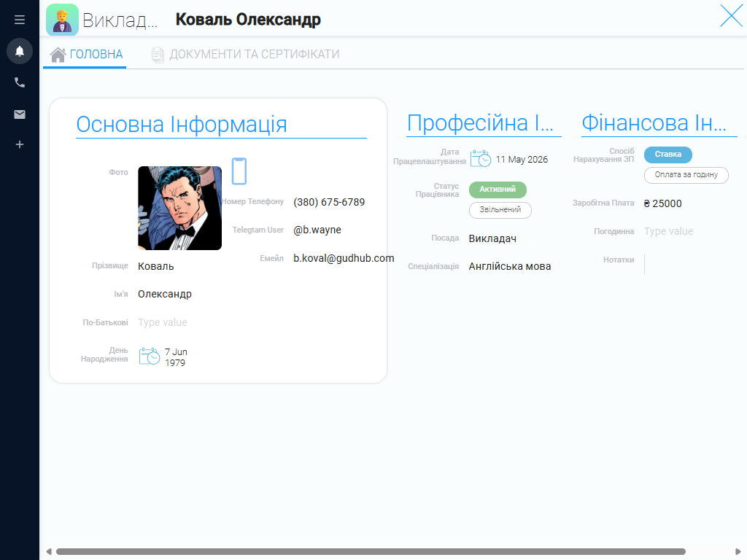The width and height of the screenshot is (747, 560).
Task: Click the Фінансова Ін... section heading
Action: click(654, 122)
